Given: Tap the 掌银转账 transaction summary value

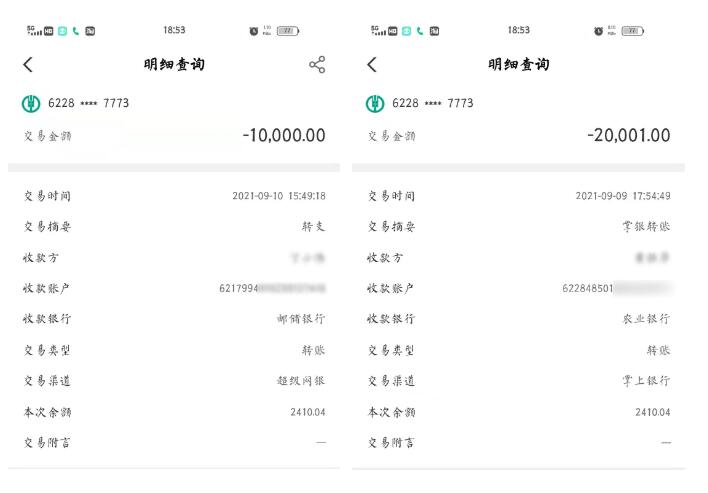Looking at the screenshot, I should (646, 227).
